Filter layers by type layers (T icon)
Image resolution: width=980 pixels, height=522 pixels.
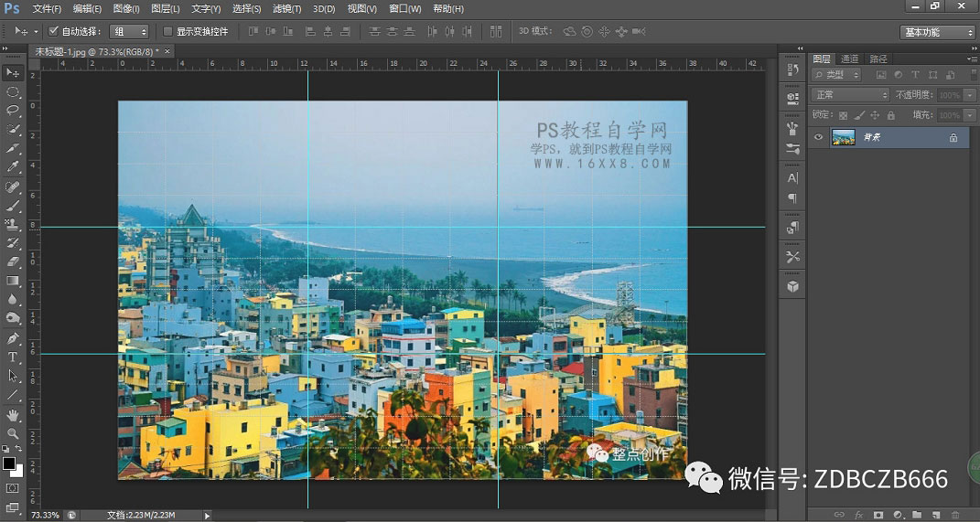[x=915, y=75]
